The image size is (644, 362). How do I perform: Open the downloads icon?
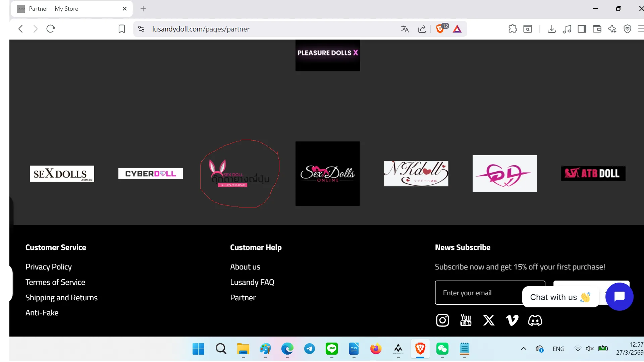552,29
